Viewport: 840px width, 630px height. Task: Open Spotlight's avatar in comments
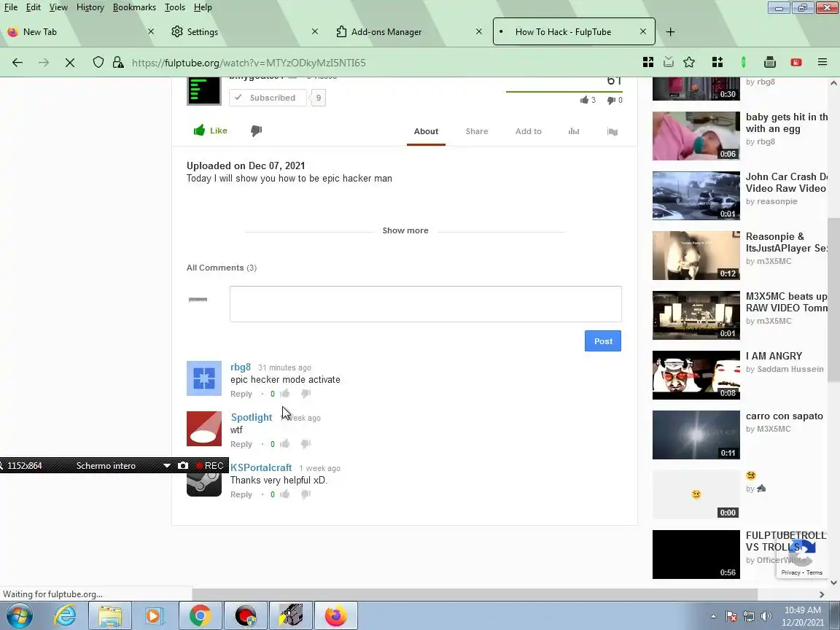(x=203, y=429)
